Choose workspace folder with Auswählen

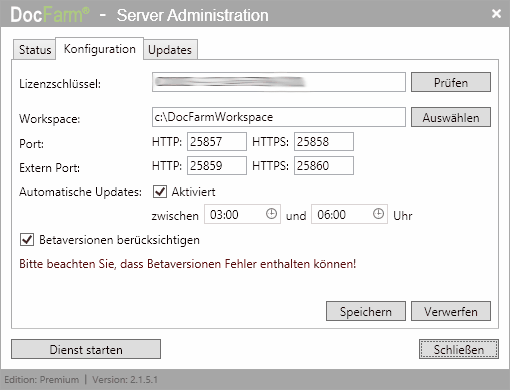[x=451, y=117]
